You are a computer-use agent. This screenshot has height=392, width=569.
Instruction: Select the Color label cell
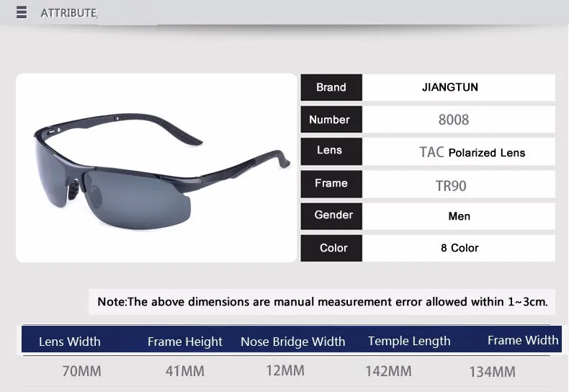(x=331, y=248)
